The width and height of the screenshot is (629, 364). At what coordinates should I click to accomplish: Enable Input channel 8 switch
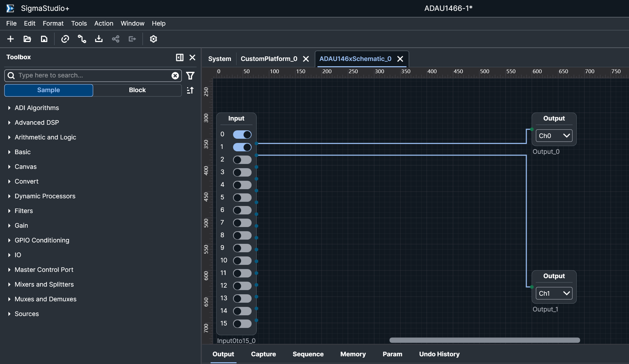pos(242,235)
